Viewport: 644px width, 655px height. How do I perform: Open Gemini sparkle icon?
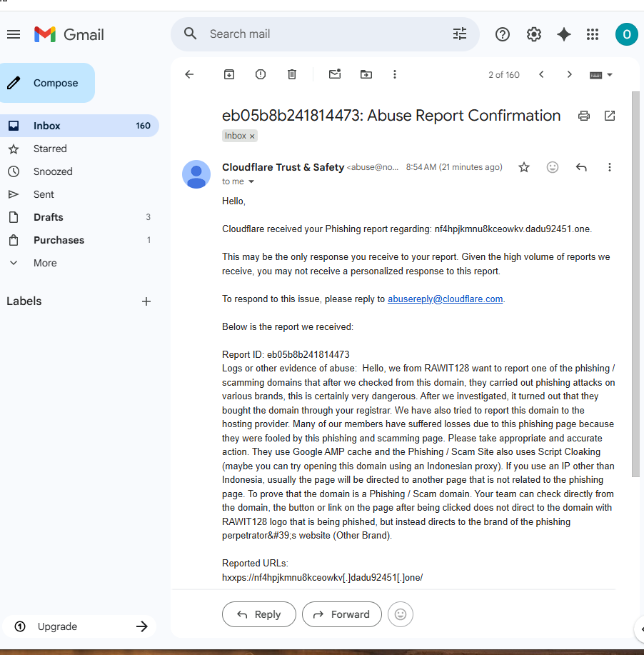[564, 34]
